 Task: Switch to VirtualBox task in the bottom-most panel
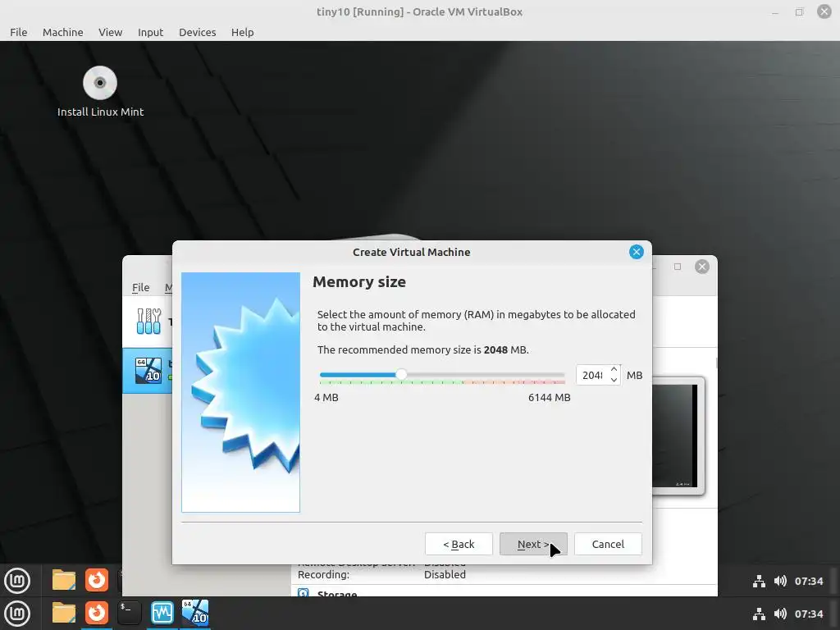coord(195,612)
